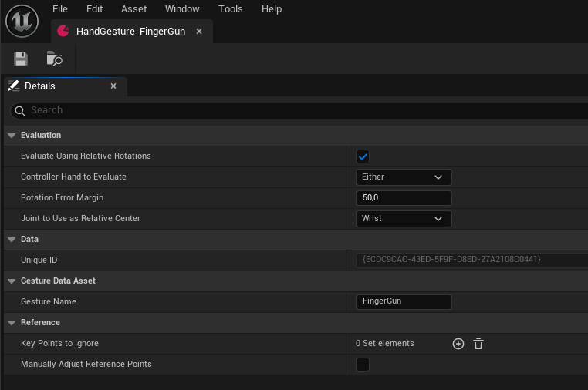Image resolution: width=588 pixels, height=390 pixels.
Task: Close the Details panel tab
Action: [x=113, y=86]
